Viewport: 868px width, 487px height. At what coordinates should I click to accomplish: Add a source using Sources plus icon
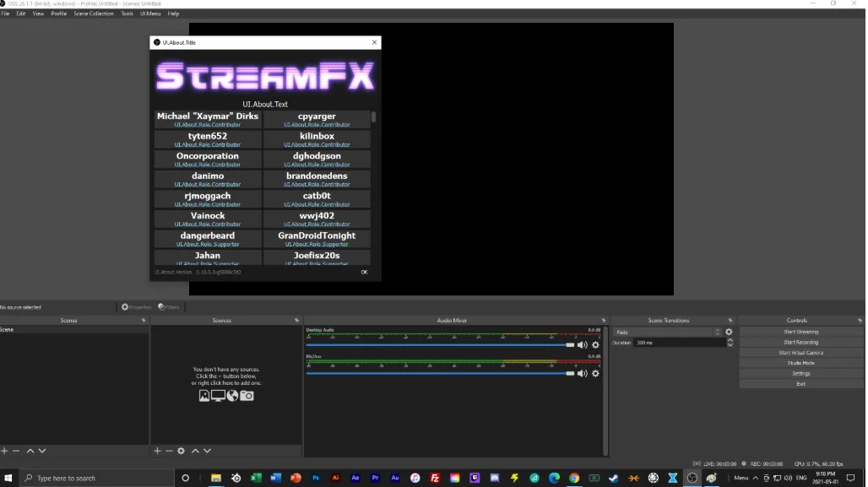[157, 451]
